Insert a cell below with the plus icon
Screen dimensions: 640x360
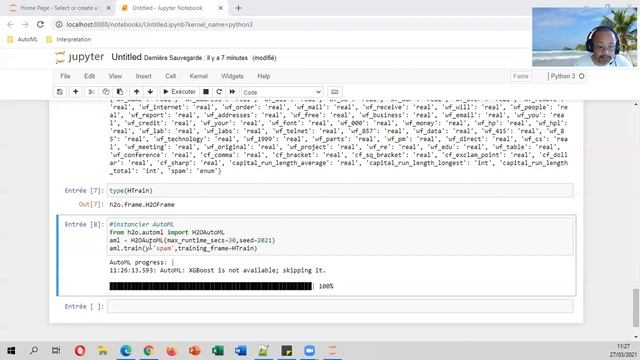(76, 92)
